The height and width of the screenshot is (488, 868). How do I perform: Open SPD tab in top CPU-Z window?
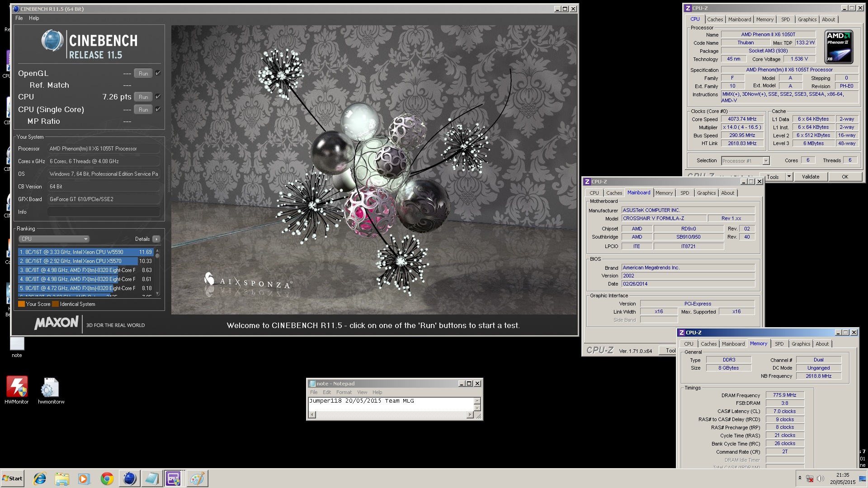click(x=786, y=19)
